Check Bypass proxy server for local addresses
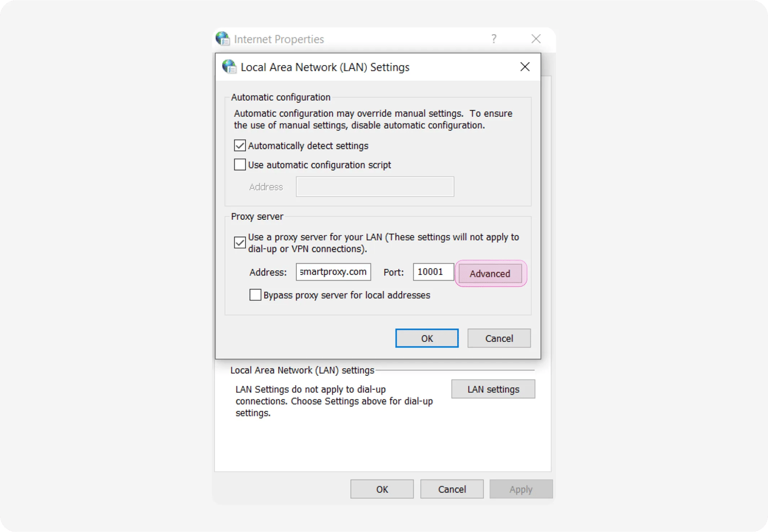Viewport: 768px width, 532px height. pyautogui.click(x=255, y=295)
